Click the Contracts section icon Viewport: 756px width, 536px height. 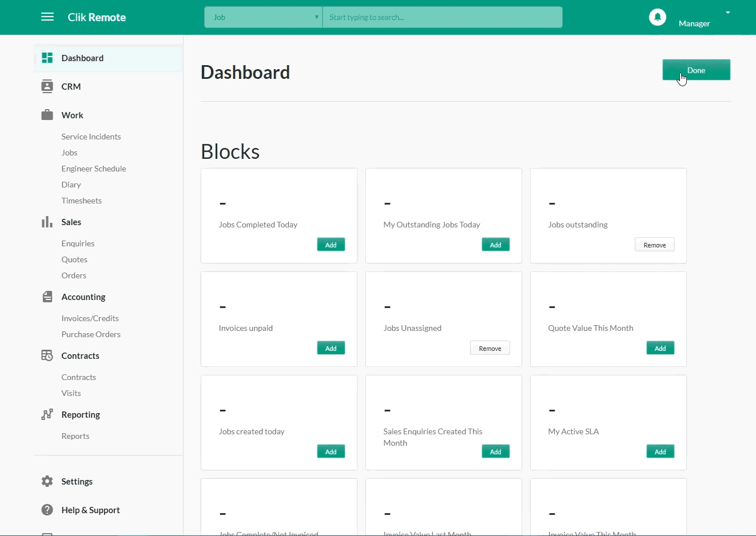pyautogui.click(x=46, y=355)
